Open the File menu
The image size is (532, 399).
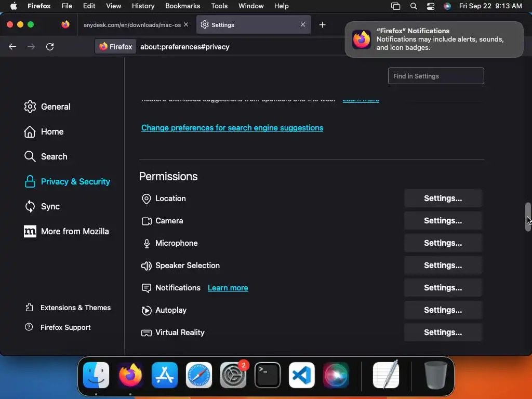(x=66, y=6)
